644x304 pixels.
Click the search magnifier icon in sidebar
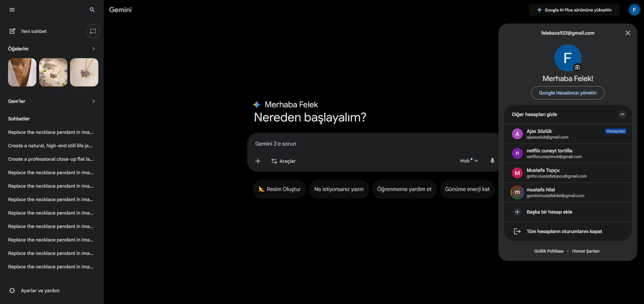(x=92, y=10)
